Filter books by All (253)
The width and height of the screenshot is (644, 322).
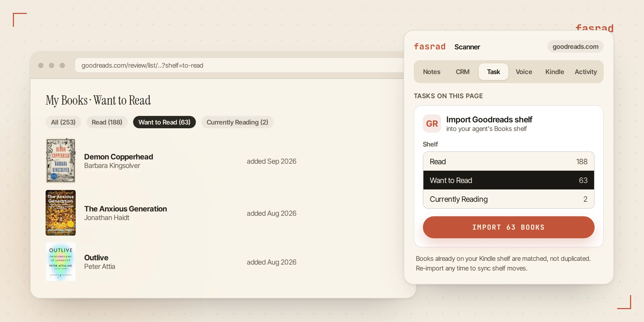63,122
